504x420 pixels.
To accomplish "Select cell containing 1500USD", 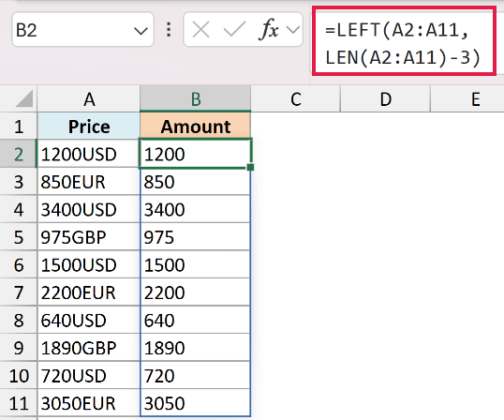I will [89, 264].
